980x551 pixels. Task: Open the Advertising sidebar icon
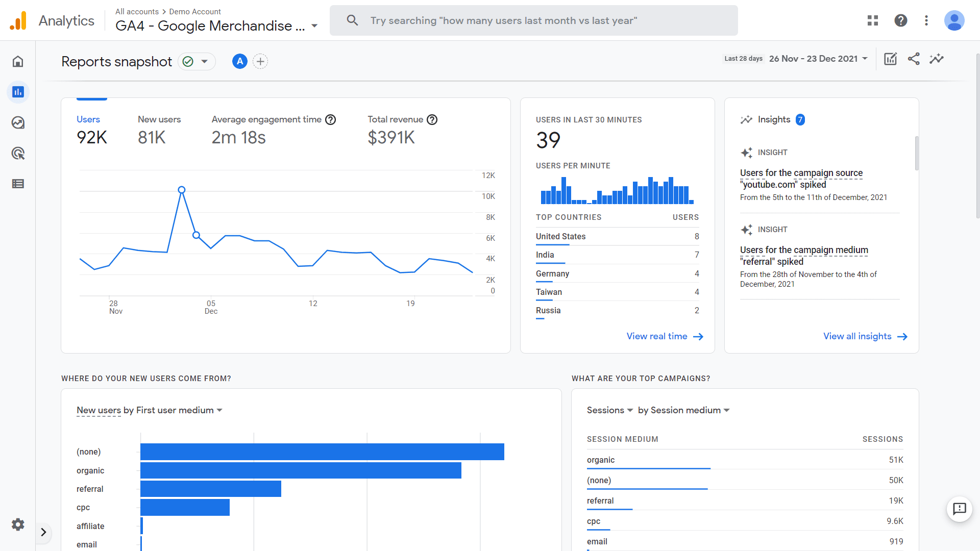point(18,154)
